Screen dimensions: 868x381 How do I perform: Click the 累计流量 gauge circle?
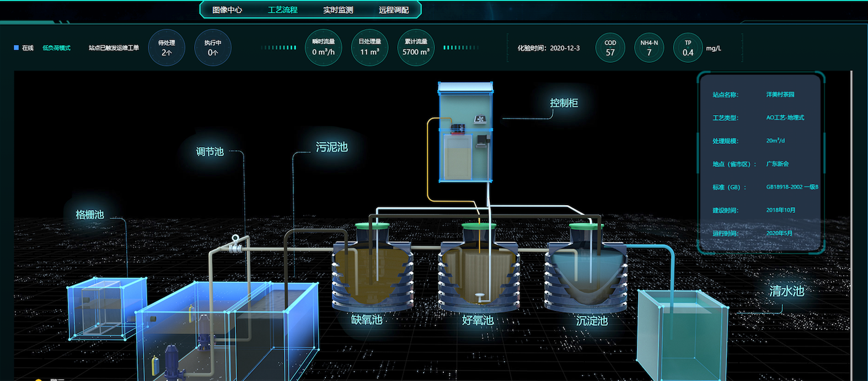click(416, 47)
